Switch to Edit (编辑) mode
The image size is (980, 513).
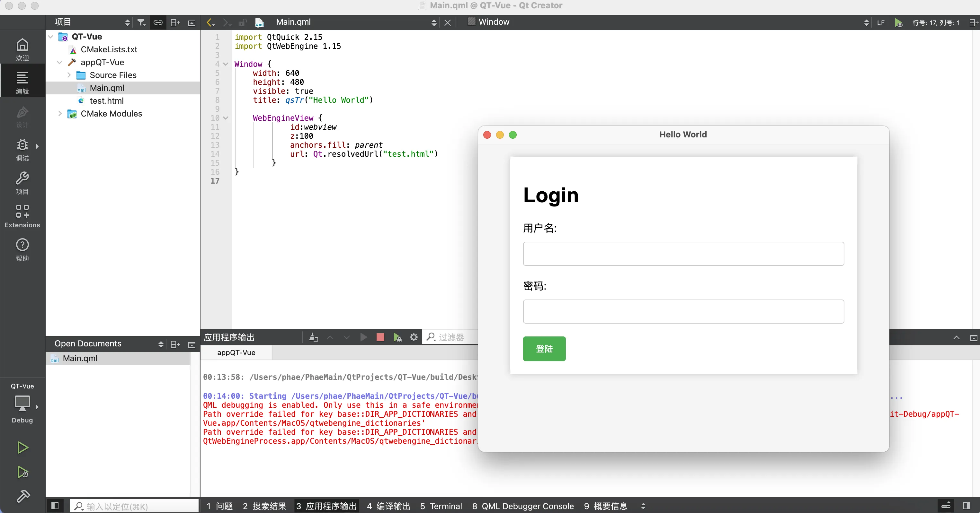point(22,83)
